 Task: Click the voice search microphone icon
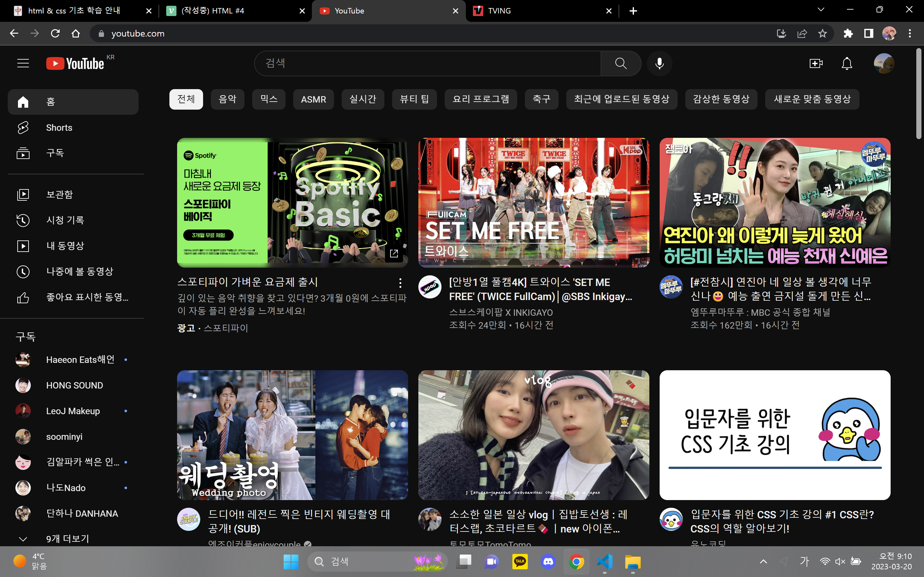(x=659, y=63)
